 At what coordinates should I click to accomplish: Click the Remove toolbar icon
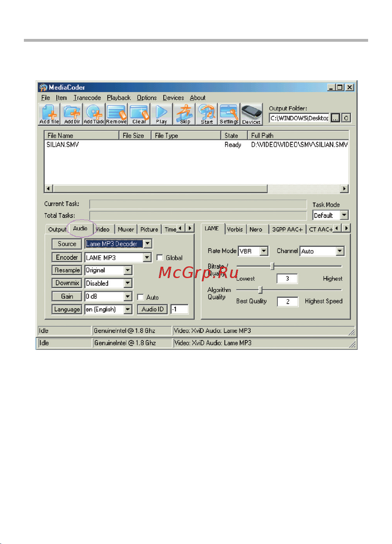117,114
